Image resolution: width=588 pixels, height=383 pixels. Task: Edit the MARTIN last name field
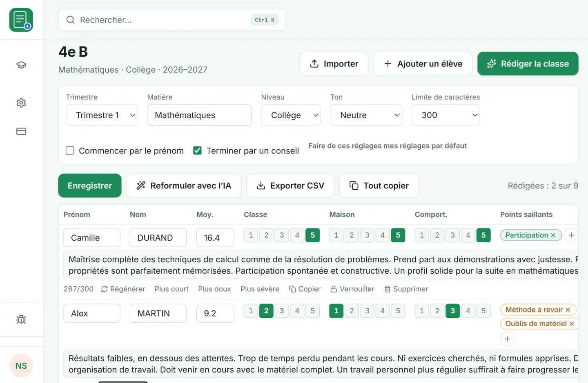point(158,313)
